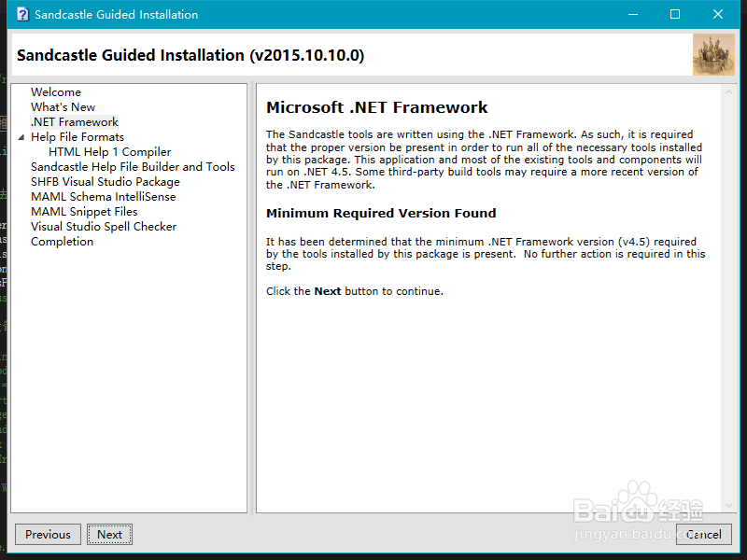
Task: Go to HTML Help 1 Compiler step
Action: 109,152
